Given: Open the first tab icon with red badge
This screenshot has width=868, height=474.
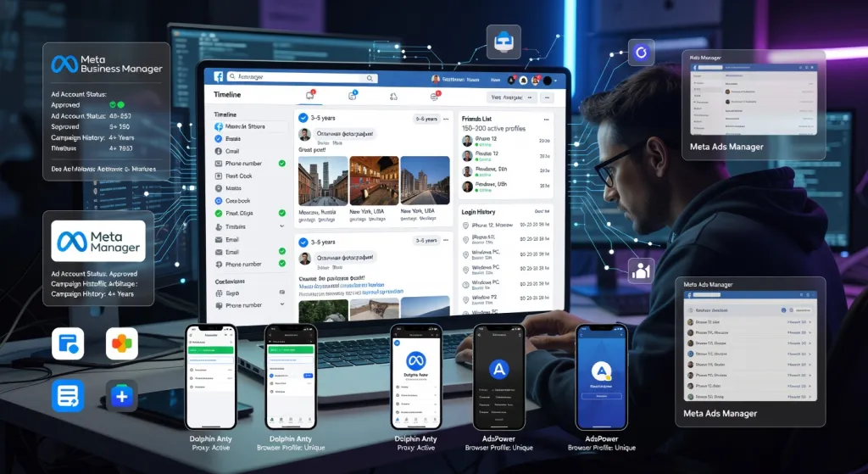Looking at the screenshot, I should [x=309, y=96].
